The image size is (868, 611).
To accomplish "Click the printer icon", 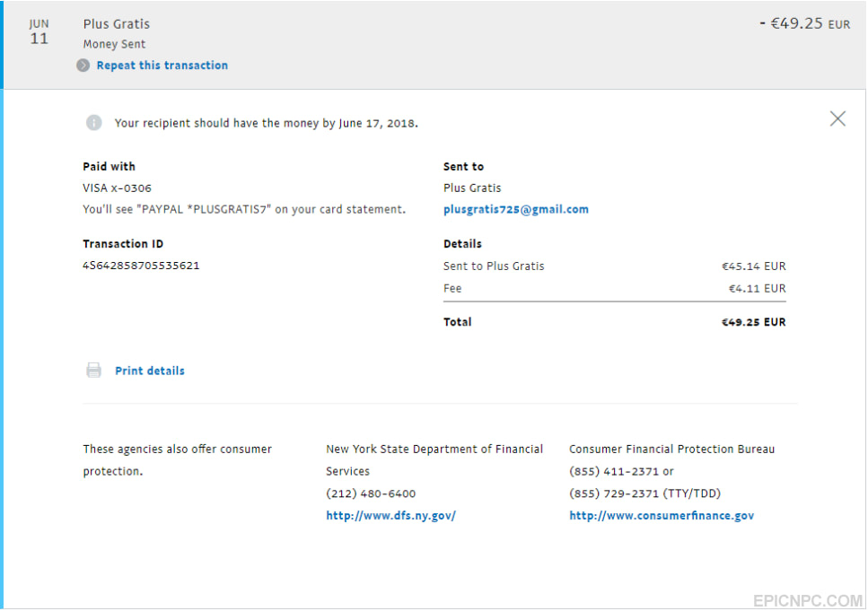I will (x=94, y=371).
